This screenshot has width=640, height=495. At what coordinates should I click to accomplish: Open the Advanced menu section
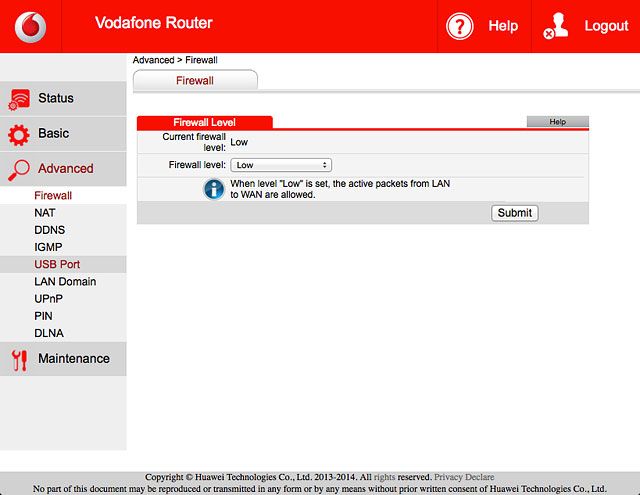pyautogui.click(x=63, y=169)
